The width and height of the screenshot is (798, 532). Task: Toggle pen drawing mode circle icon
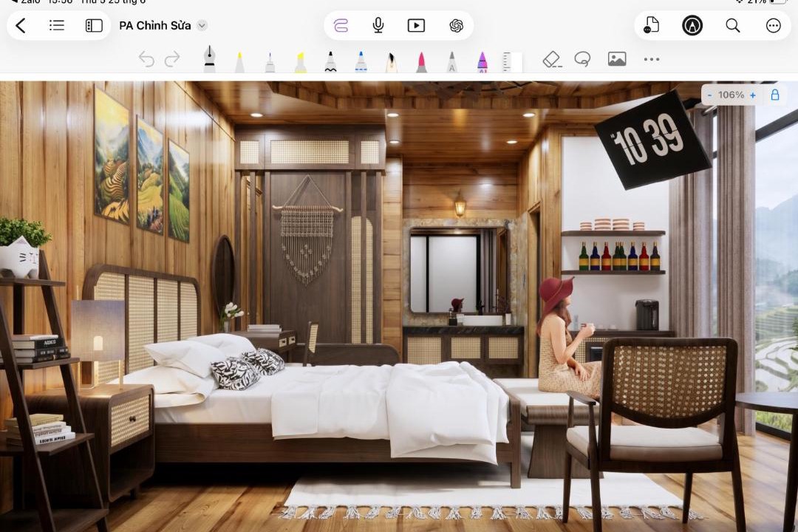[692, 25]
